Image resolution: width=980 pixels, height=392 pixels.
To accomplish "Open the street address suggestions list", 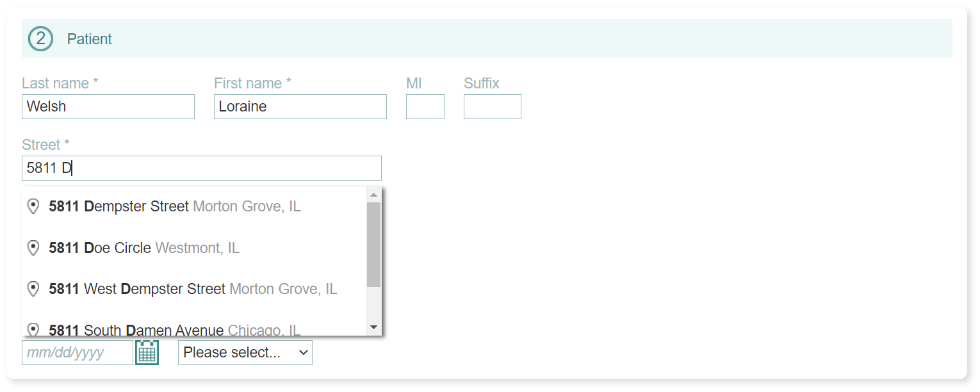I will coord(202,168).
